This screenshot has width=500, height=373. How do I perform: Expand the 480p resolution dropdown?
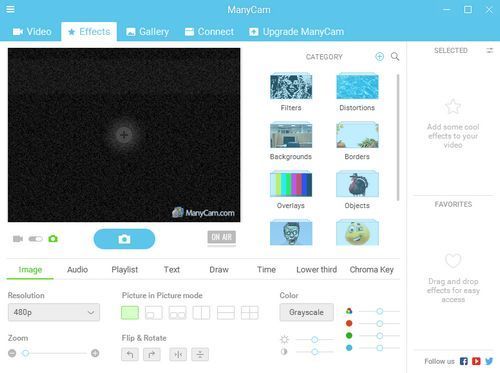(54, 312)
